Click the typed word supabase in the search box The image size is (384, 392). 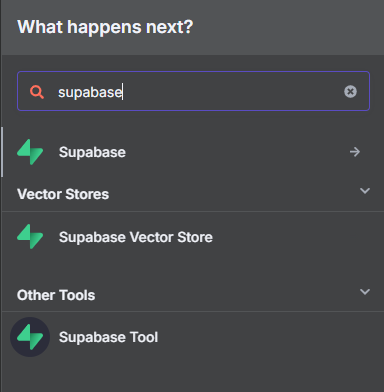(90, 92)
